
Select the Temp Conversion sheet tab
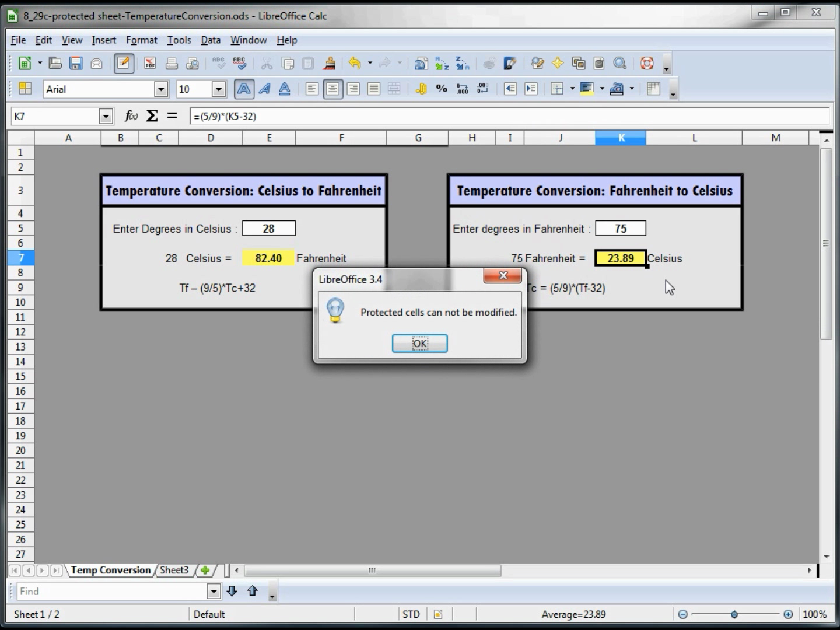pos(111,570)
